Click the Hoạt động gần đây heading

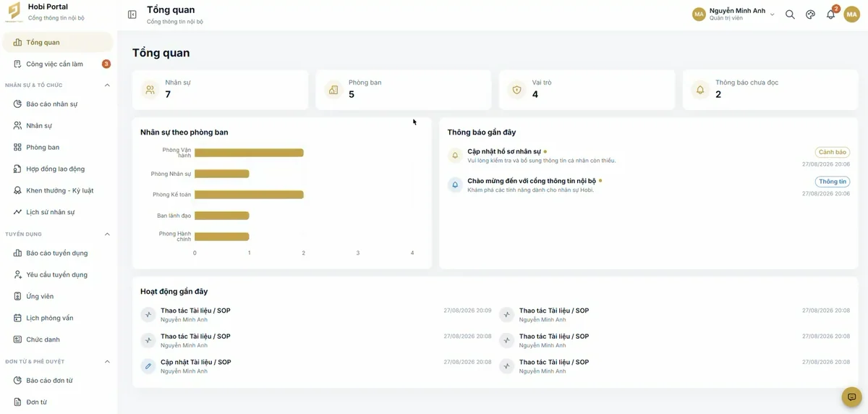[x=174, y=291]
